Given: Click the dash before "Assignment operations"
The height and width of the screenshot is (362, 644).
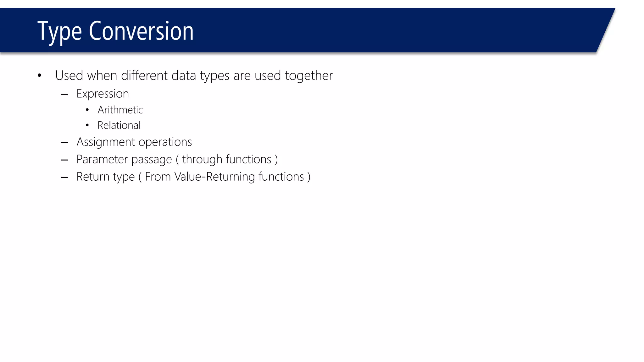Looking at the screenshot, I should pyautogui.click(x=65, y=143).
